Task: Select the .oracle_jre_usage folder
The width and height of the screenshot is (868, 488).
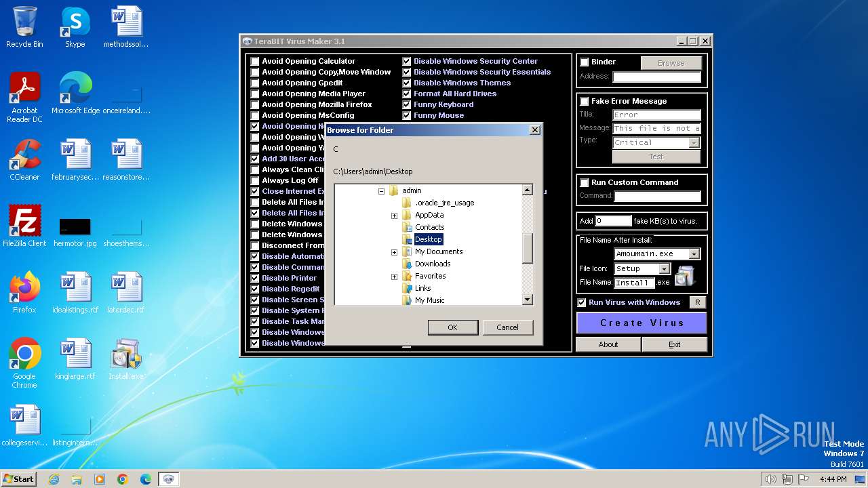Action: coord(444,203)
